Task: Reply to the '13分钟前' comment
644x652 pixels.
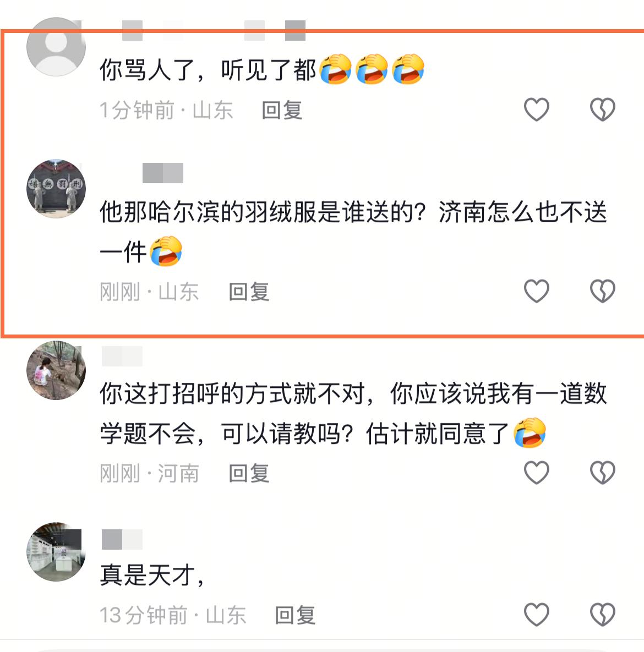Action: [295, 615]
